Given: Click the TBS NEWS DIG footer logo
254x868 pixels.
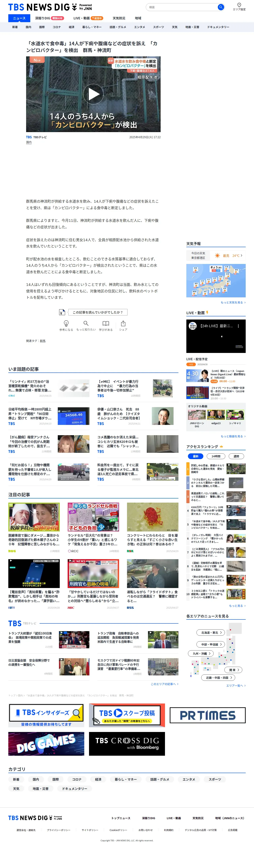Looking at the screenshot, I should click(35, 818).
